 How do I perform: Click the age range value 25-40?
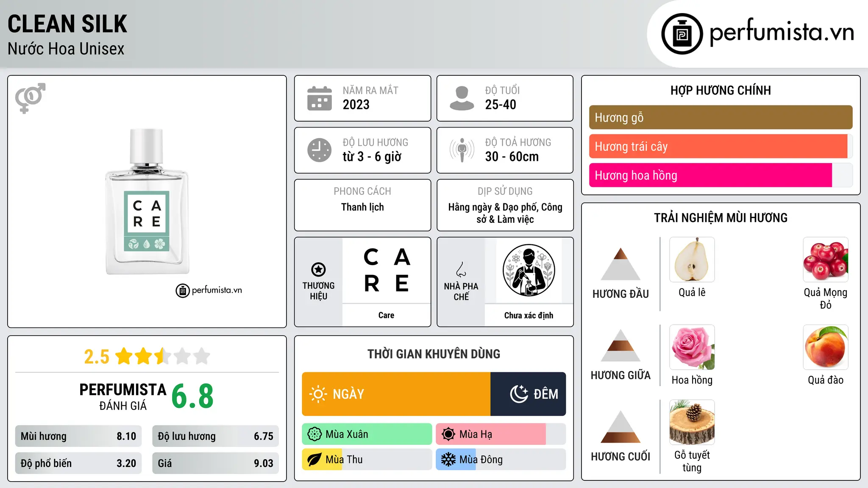(501, 105)
